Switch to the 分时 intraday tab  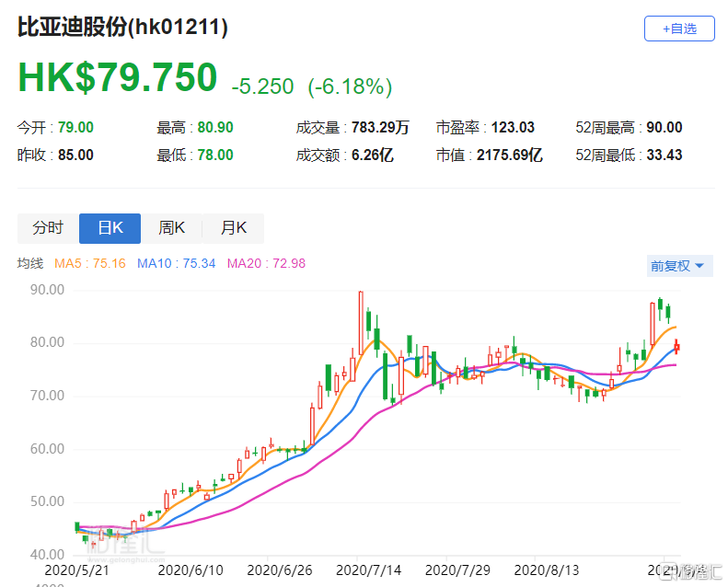click(48, 228)
